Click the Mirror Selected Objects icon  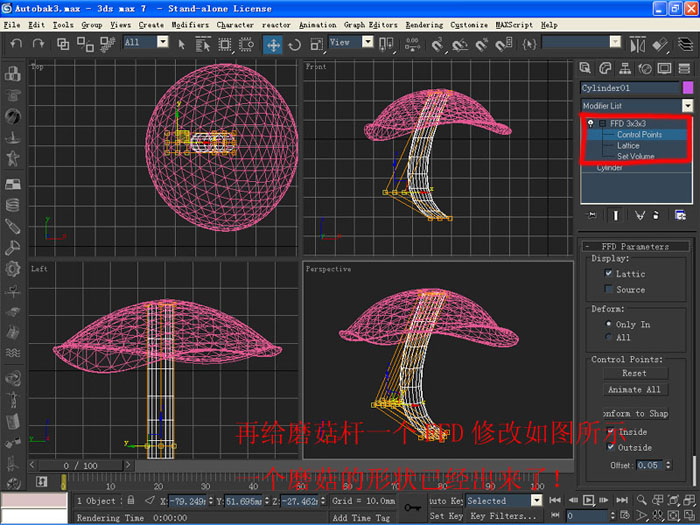[638, 45]
